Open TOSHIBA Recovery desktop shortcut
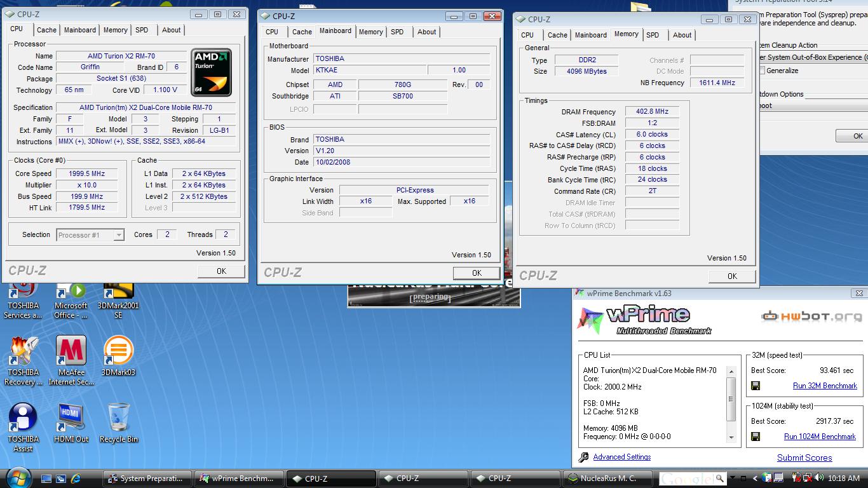The width and height of the screenshot is (868, 488). 24,361
